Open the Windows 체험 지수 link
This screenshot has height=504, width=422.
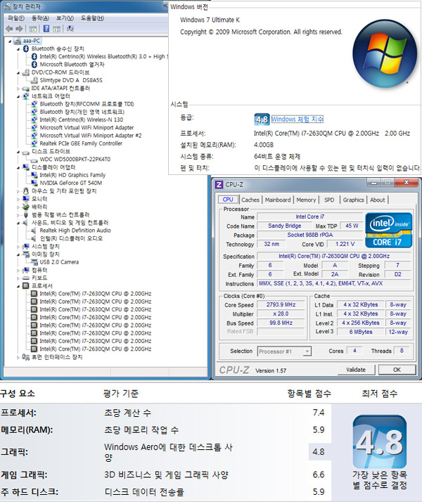(x=298, y=119)
